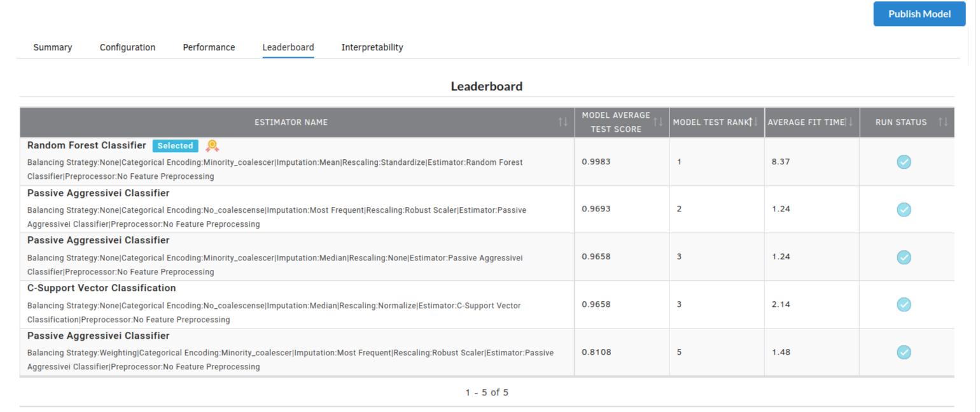This screenshot has height=412, width=980.
Task: Click the 1.48 average fit time value
Action: point(781,352)
